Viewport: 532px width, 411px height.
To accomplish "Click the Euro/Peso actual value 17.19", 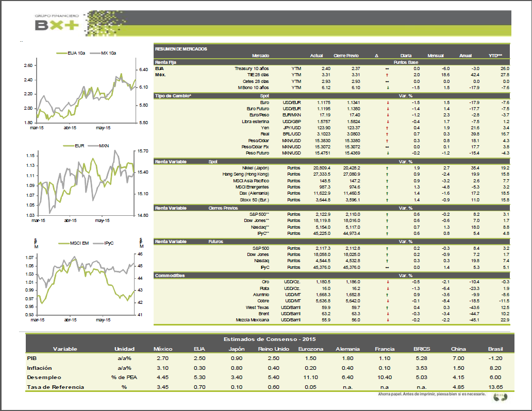I will click(325, 115).
